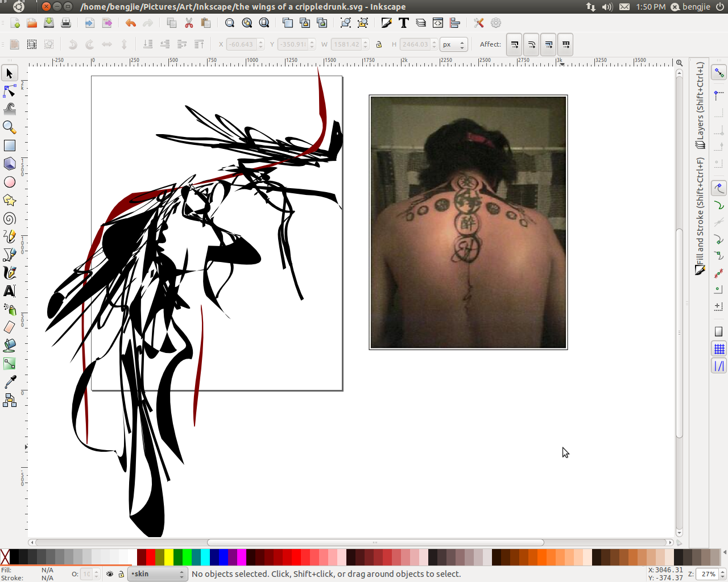
Task: Open the px units dropdown
Action: coord(454,44)
